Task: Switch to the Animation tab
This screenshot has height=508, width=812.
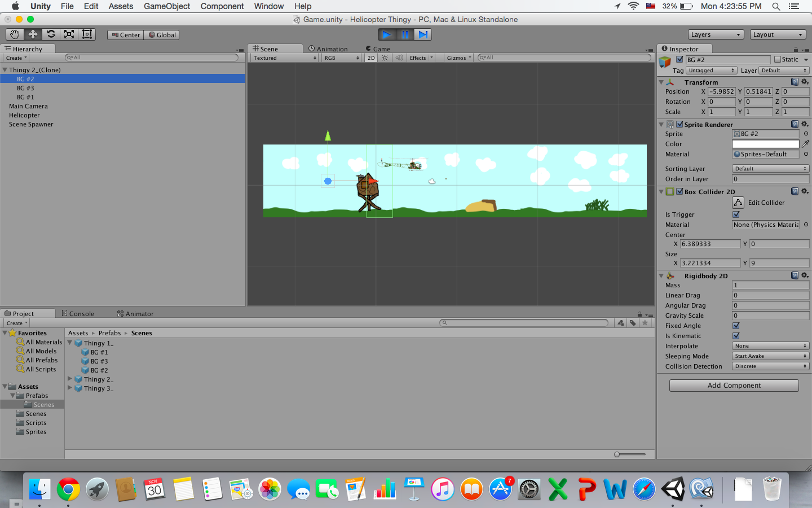Action: click(328, 49)
